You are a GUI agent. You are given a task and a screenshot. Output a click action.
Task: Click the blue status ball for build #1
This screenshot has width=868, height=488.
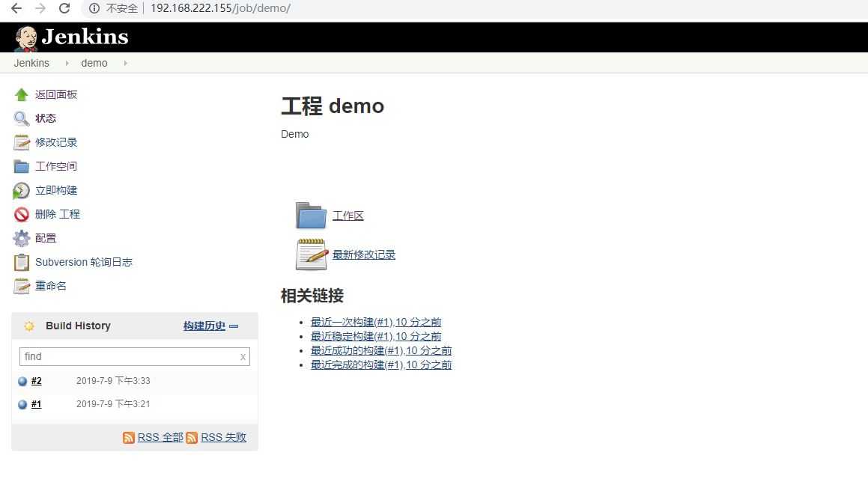click(x=22, y=404)
